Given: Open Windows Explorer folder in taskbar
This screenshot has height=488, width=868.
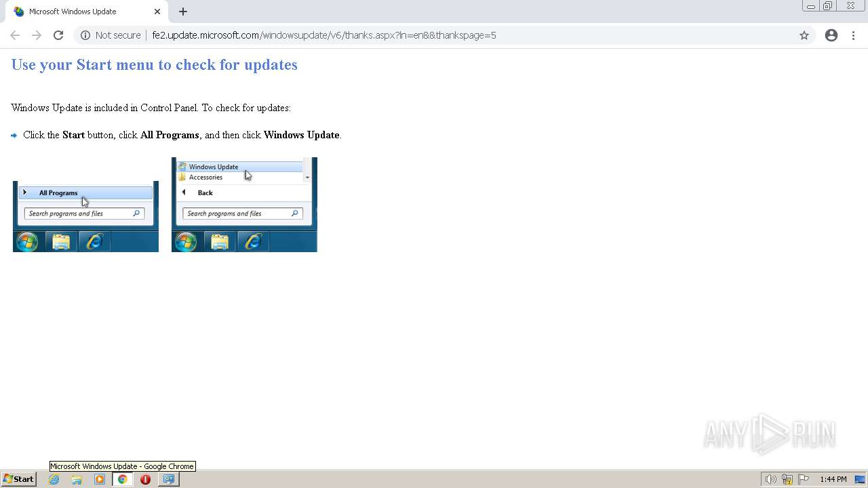Looking at the screenshot, I should [77, 479].
